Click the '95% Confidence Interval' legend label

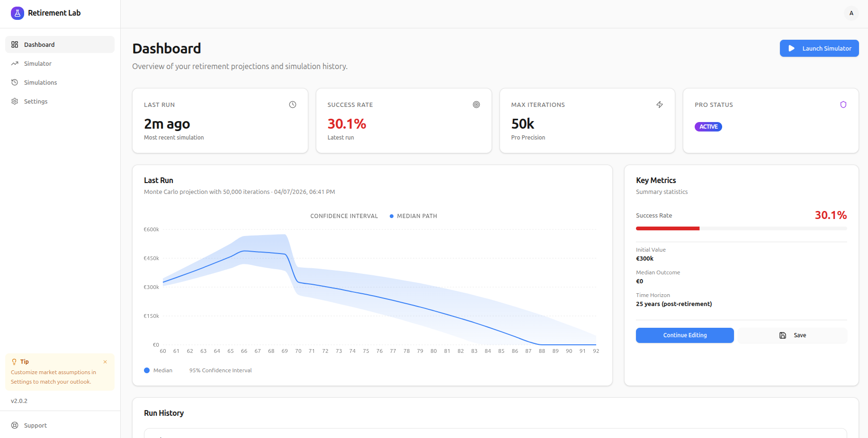tap(221, 370)
